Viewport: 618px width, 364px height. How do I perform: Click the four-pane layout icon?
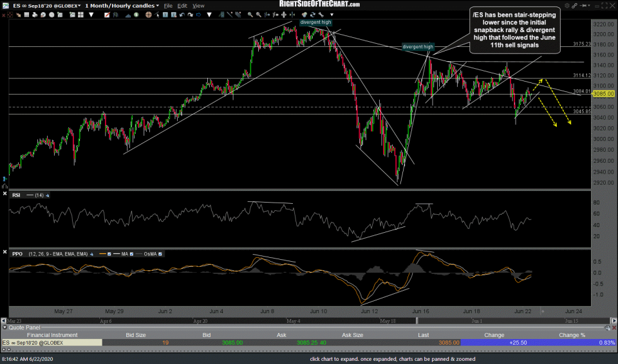pyautogui.click(x=81, y=15)
